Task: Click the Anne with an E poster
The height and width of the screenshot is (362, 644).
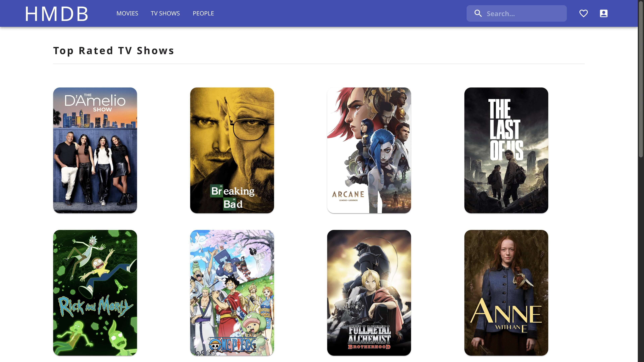Action: [506, 293]
